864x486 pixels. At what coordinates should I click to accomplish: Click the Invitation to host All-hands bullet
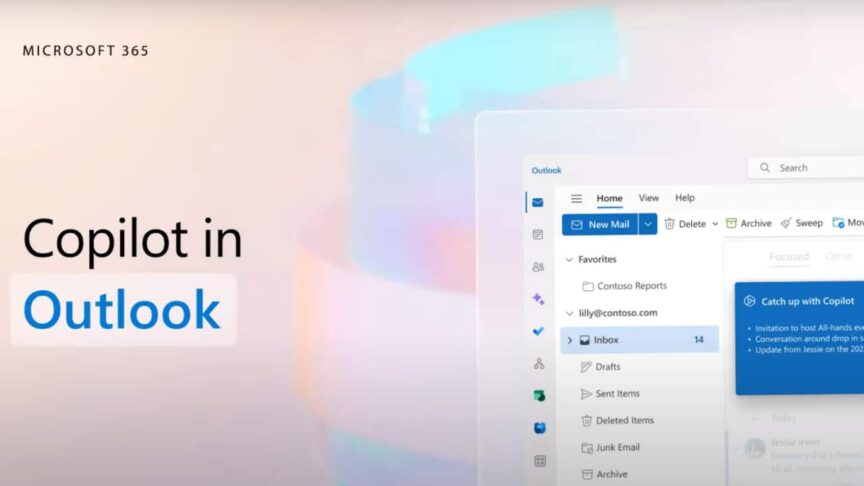pyautogui.click(x=809, y=328)
